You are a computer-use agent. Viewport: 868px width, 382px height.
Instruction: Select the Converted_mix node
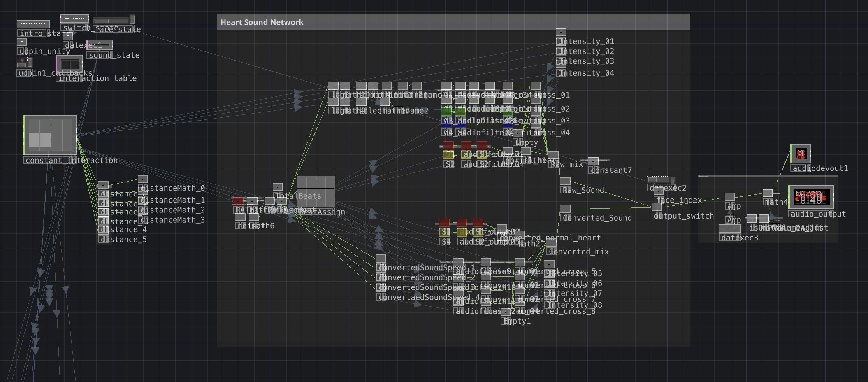[x=551, y=242]
